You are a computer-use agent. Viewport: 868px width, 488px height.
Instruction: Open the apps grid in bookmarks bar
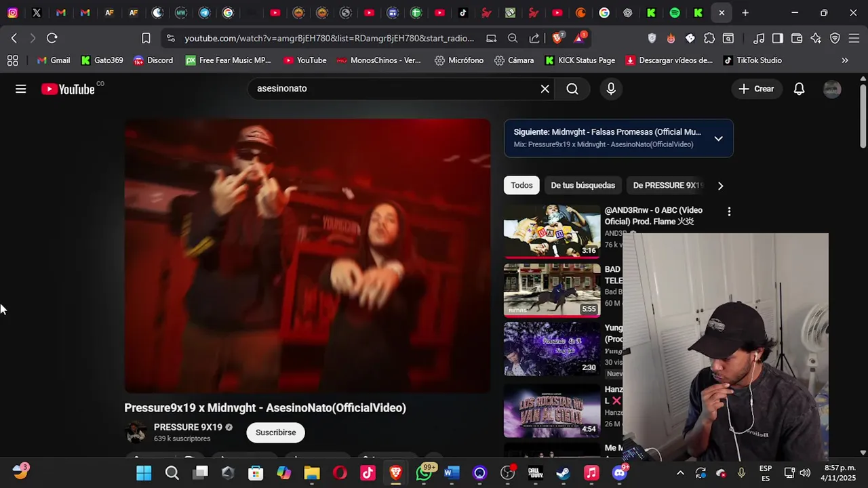12,60
